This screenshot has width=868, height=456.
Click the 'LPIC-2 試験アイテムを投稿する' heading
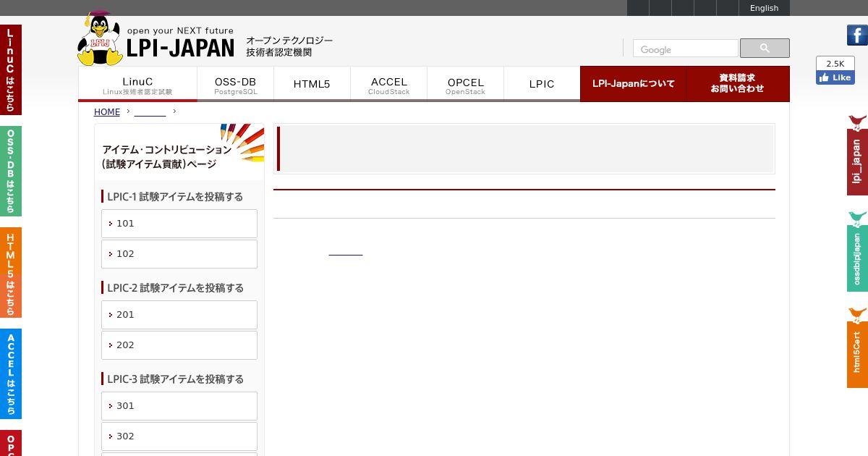(x=175, y=288)
